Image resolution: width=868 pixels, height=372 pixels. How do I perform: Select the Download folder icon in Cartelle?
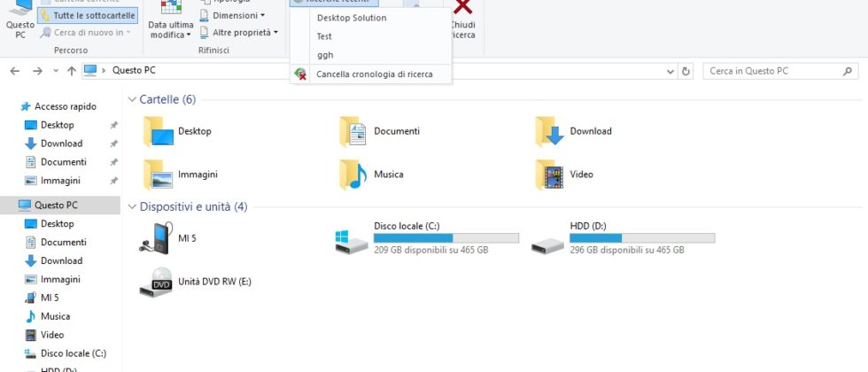[x=550, y=131]
